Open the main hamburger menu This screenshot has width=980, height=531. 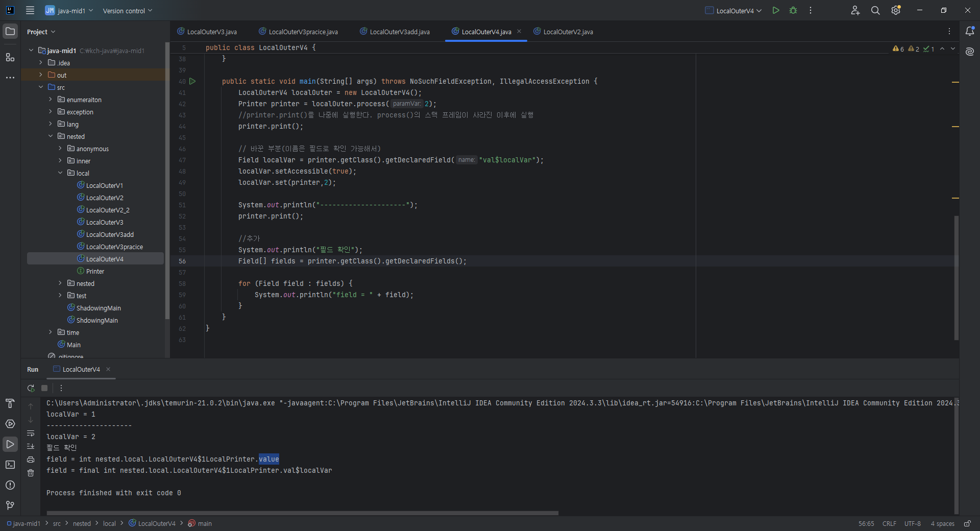point(30,10)
